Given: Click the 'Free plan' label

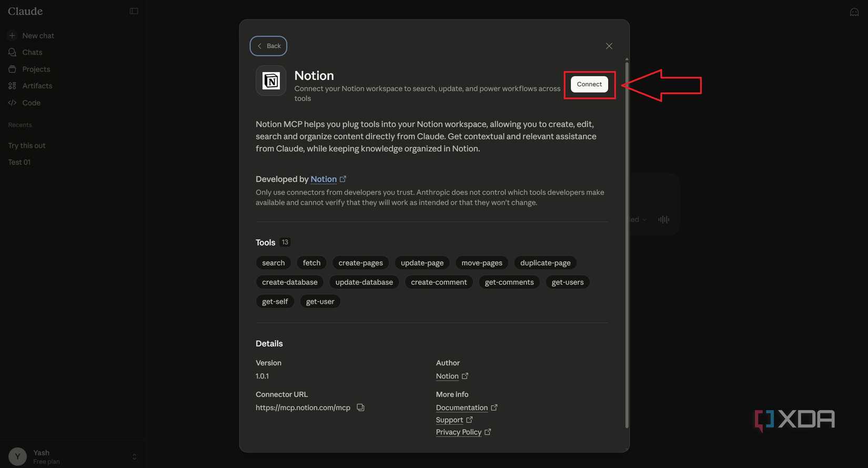Looking at the screenshot, I should (46, 462).
